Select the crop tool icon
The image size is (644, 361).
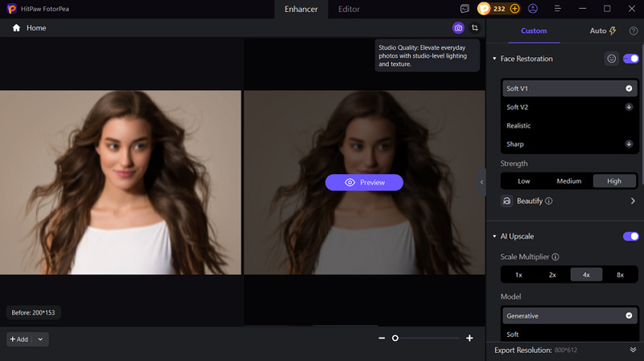[475, 28]
